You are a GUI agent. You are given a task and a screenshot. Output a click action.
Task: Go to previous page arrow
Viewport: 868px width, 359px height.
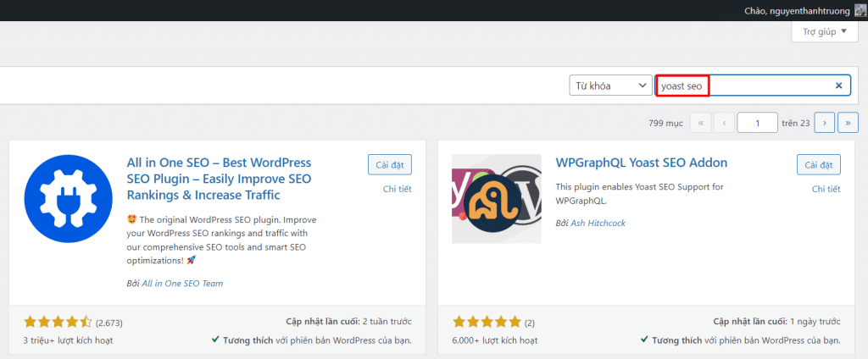(x=724, y=123)
